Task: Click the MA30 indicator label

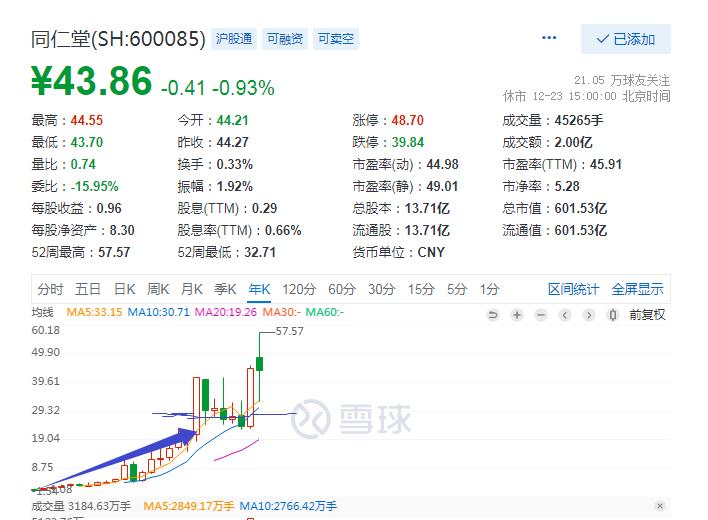Action: click(281, 312)
